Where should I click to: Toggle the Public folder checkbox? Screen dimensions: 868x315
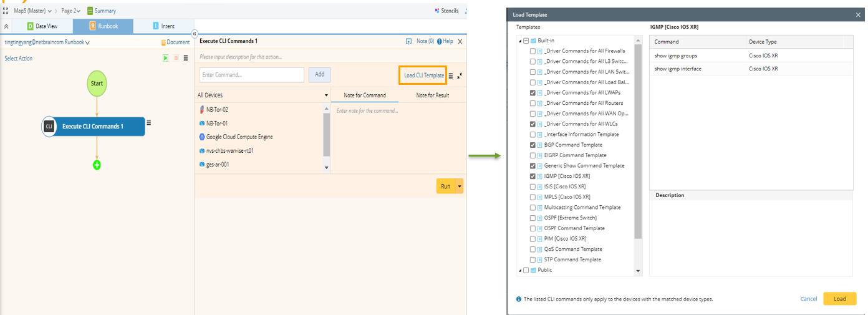[x=526, y=270]
